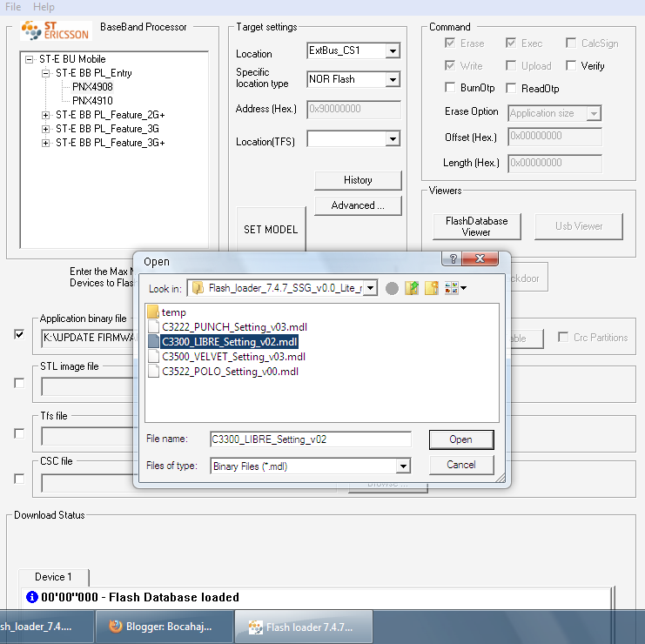Click the dialog help question mark button
Screen dimensions: 645x644
point(453,258)
